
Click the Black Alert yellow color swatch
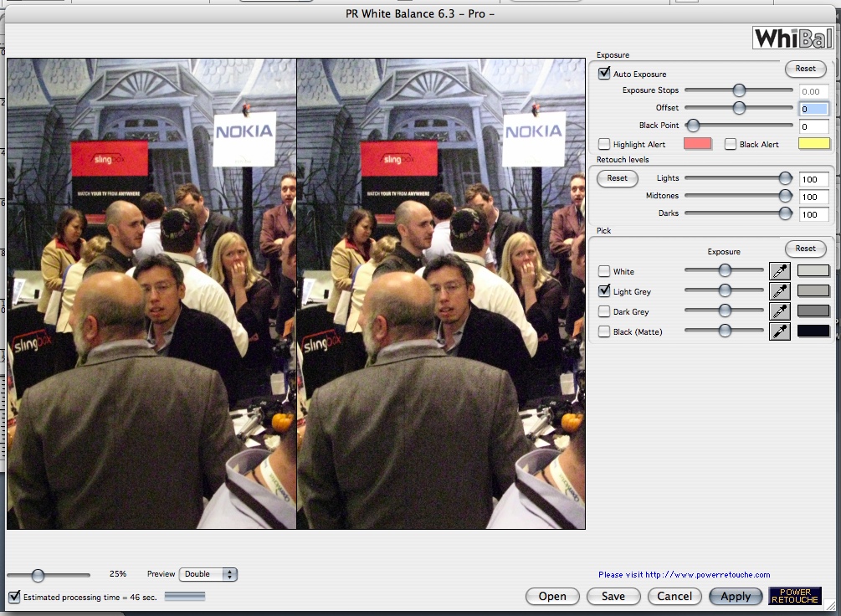[x=815, y=144]
